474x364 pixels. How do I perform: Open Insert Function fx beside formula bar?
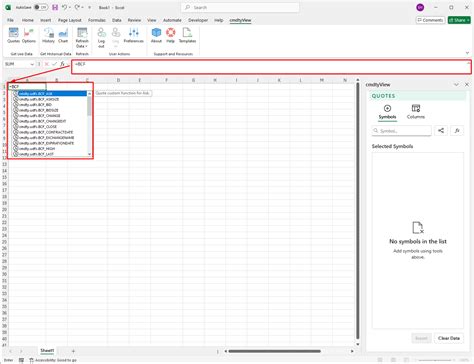coord(62,64)
